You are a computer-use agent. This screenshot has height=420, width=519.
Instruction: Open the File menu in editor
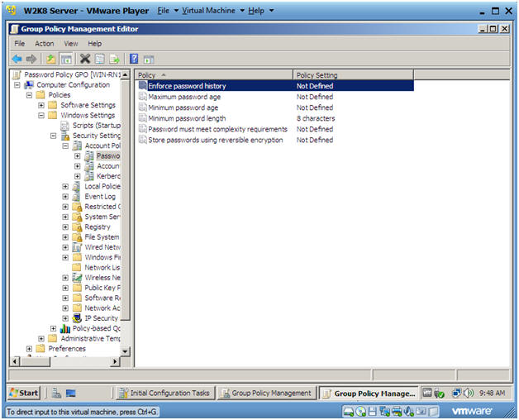point(20,44)
